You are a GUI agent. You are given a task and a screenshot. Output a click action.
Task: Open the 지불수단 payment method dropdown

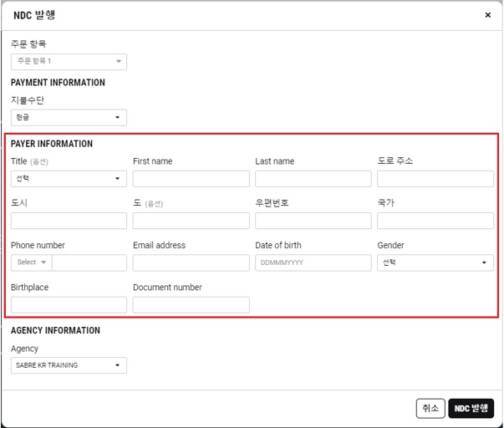(69, 117)
